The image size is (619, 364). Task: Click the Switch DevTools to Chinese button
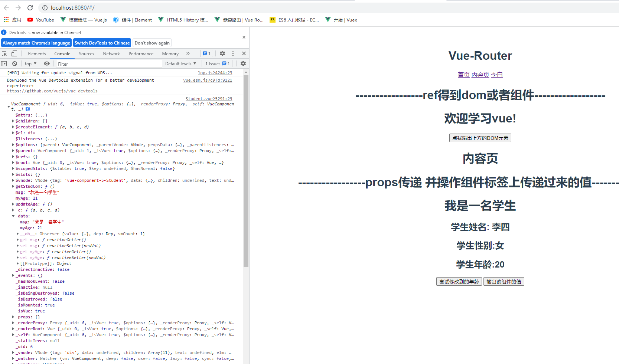click(x=102, y=43)
